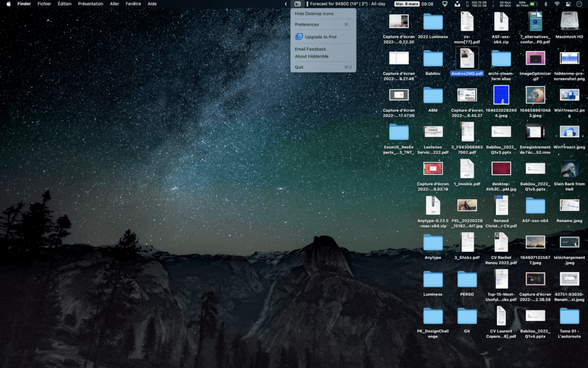
Task: Choose Hide Desktop Icons in the menu
Action: (323, 14)
